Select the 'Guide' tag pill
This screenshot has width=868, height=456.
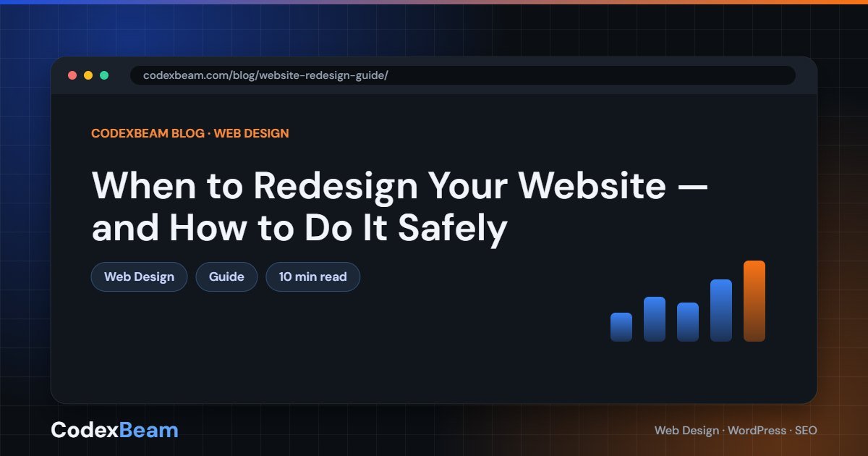[x=226, y=276]
